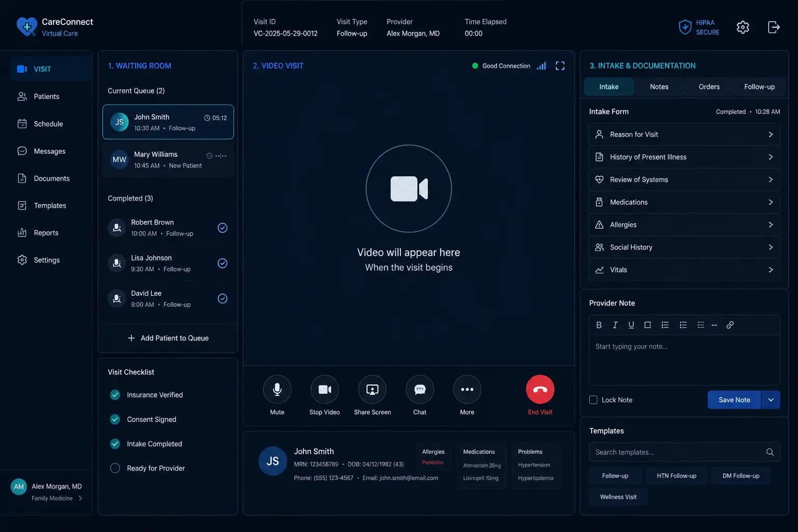Viewport: 798px width, 532px height.
Task: Enter fullscreen video mode
Action: tap(560, 66)
